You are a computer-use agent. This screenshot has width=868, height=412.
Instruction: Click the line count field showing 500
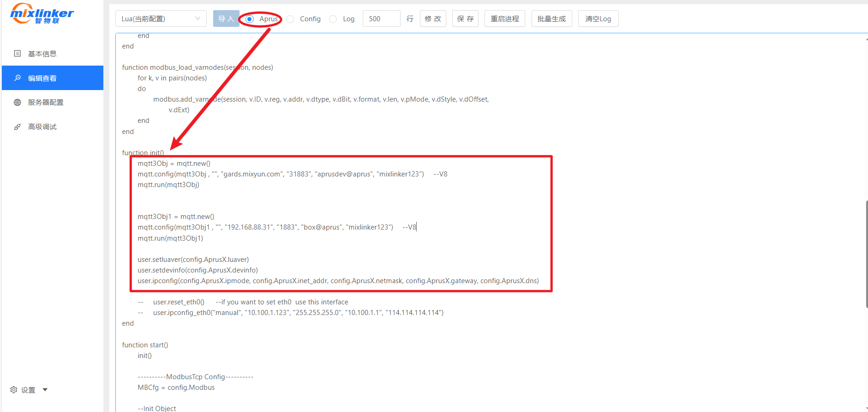[x=381, y=19]
